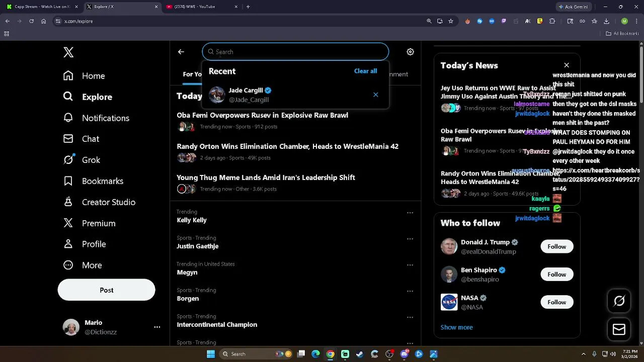This screenshot has height=362, width=644.
Task: Switch to Capp Stream browser tab
Action: pyautogui.click(x=42, y=7)
